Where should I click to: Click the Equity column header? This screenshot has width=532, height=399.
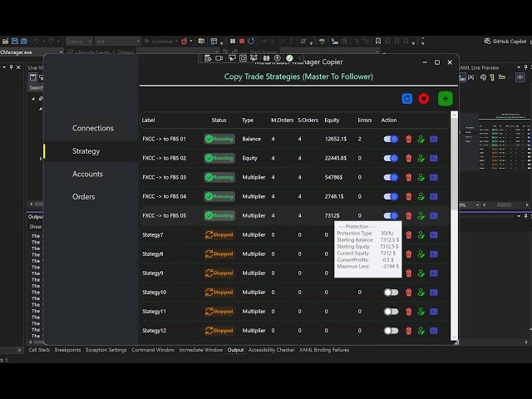click(x=332, y=120)
